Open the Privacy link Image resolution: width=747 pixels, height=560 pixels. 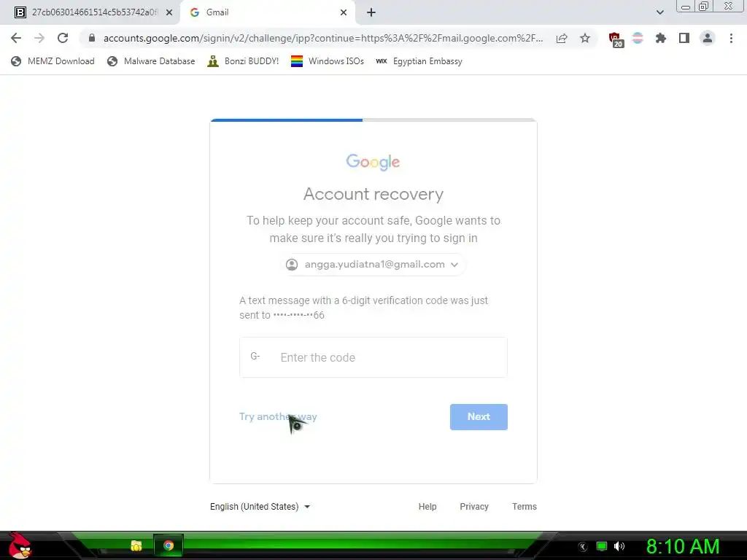[x=474, y=507]
